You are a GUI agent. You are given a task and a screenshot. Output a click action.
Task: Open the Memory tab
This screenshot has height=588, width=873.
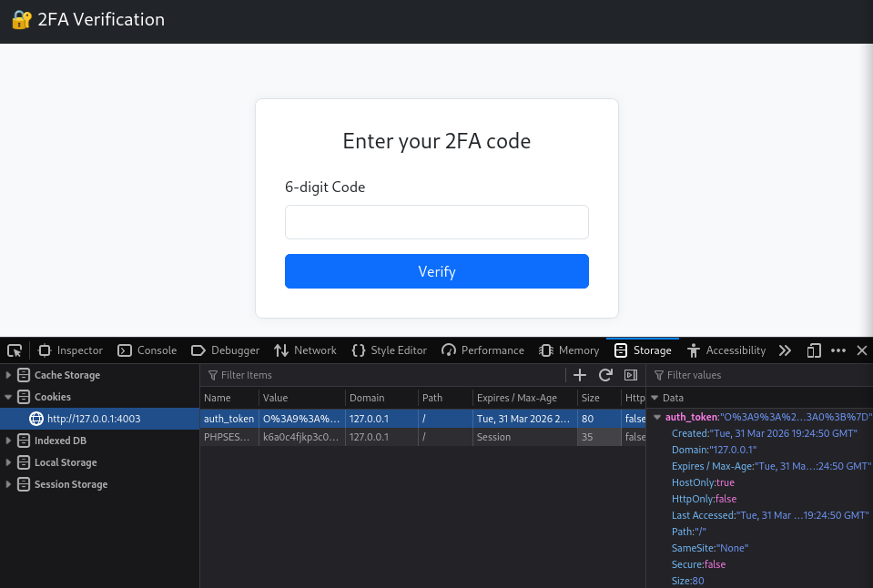tap(569, 350)
